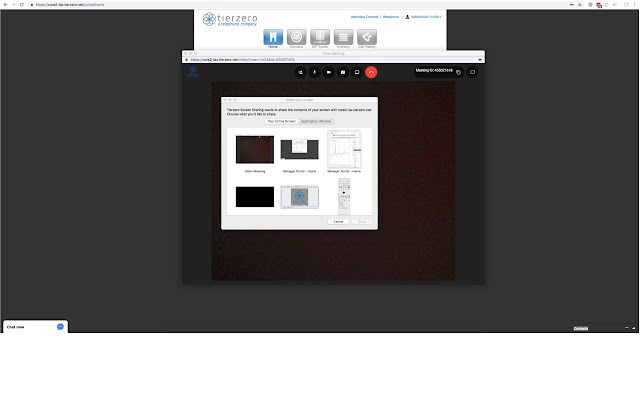Open the browser profile avatar icon

click(x=626, y=4)
